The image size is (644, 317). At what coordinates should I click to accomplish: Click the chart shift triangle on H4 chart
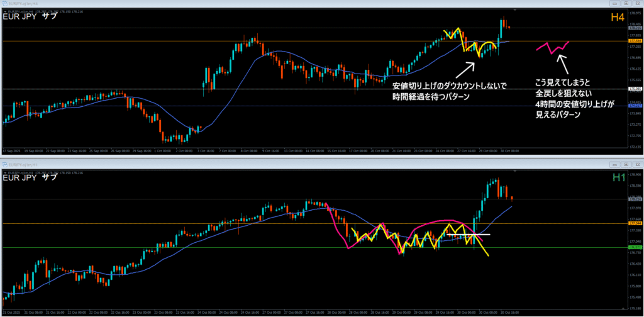515,11
